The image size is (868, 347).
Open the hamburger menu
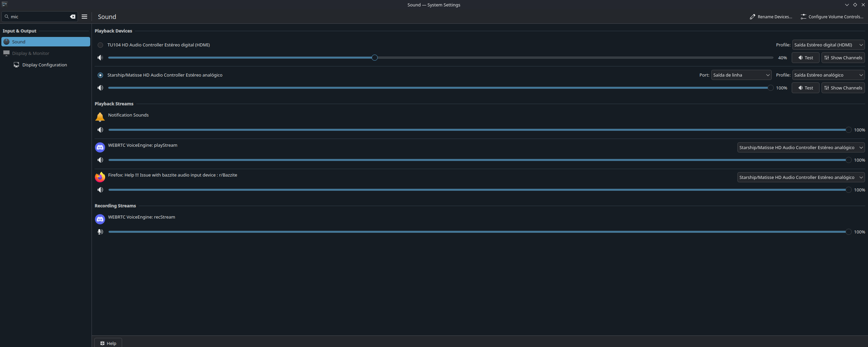pos(84,17)
